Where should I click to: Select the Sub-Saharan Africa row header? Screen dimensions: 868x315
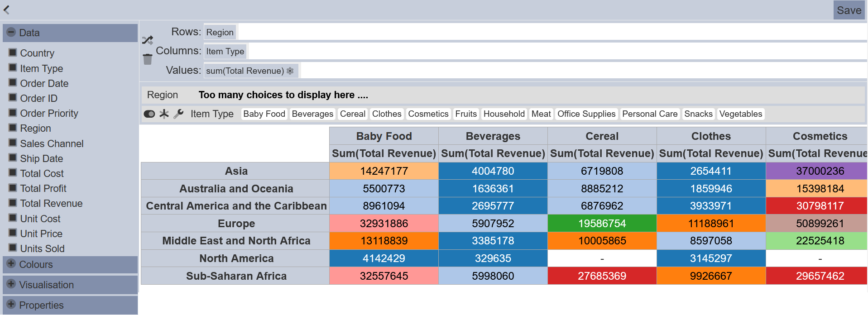click(x=235, y=276)
